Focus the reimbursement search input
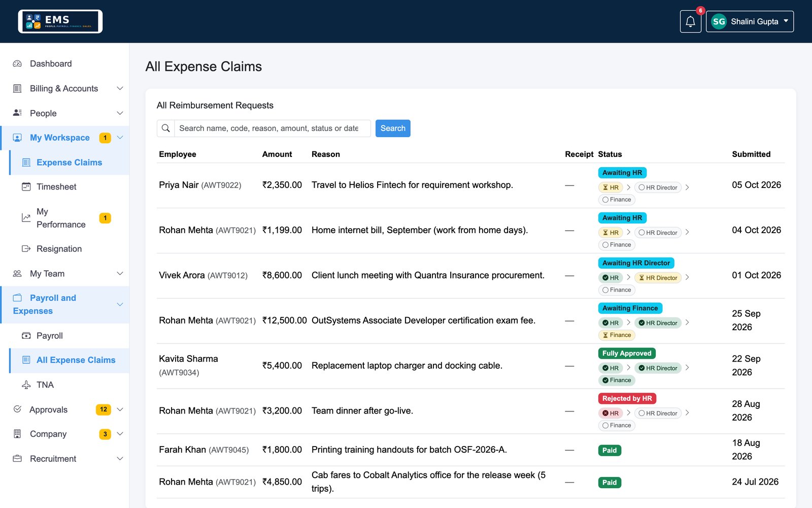Image resolution: width=812 pixels, height=508 pixels. click(272, 129)
